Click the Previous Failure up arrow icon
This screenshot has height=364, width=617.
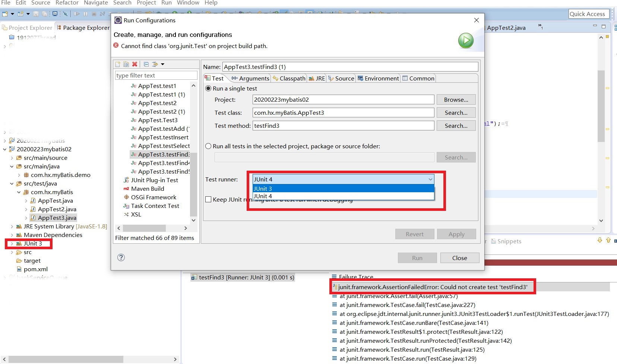pyautogui.click(x=608, y=240)
